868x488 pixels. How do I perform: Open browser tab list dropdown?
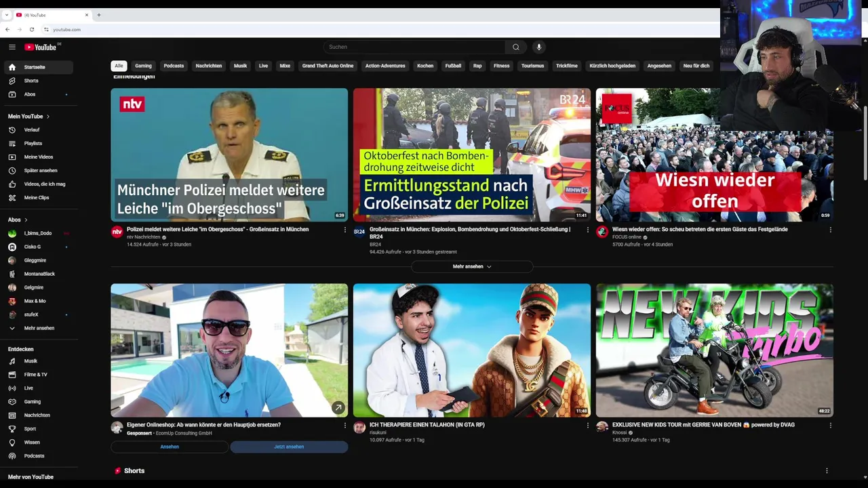[x=7, y=15]
